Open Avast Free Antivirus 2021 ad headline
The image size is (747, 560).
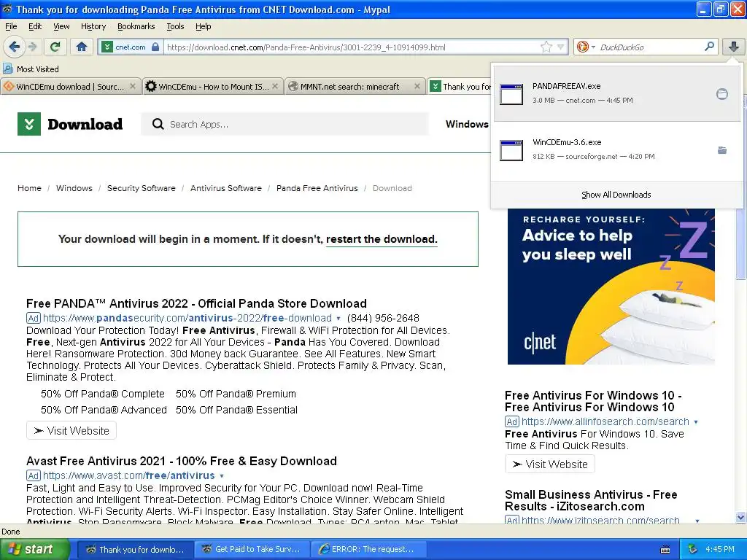tap(182, 462)
